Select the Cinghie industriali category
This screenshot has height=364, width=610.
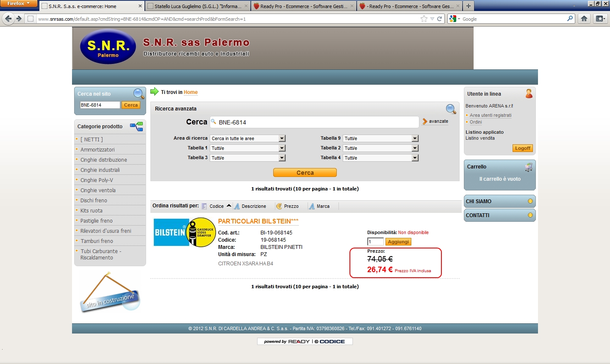[x=100, y=170]
